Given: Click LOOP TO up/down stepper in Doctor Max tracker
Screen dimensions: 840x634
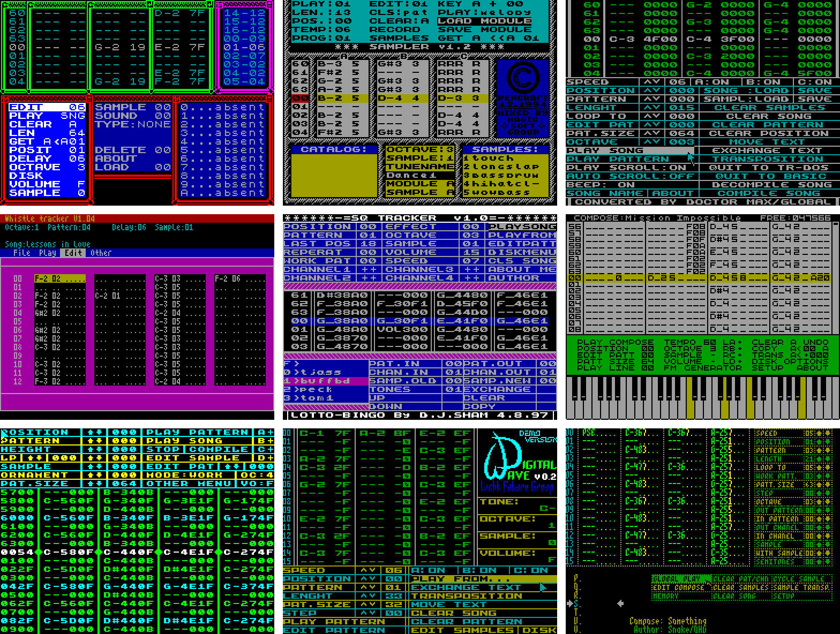Looking at the screenshot, I should (x=651, y=116).
